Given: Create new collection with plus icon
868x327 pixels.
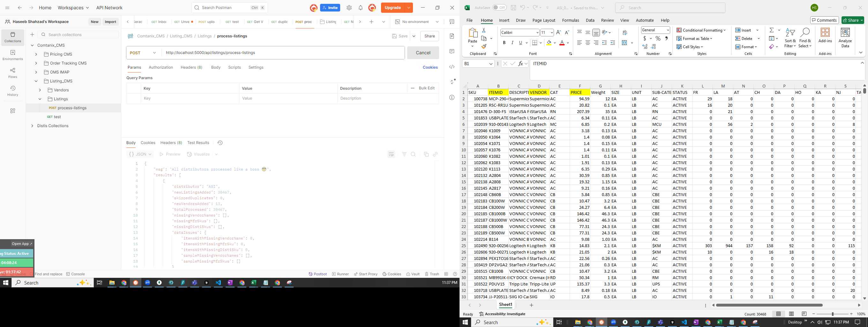Looking at the screenshot, I should 32,34.
